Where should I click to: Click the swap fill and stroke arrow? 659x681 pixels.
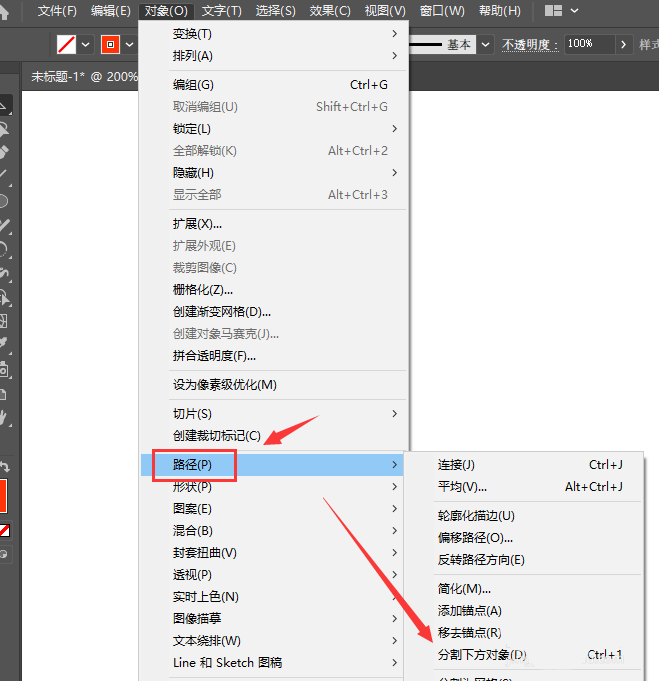pyautogui.click(x=4, y=466)
